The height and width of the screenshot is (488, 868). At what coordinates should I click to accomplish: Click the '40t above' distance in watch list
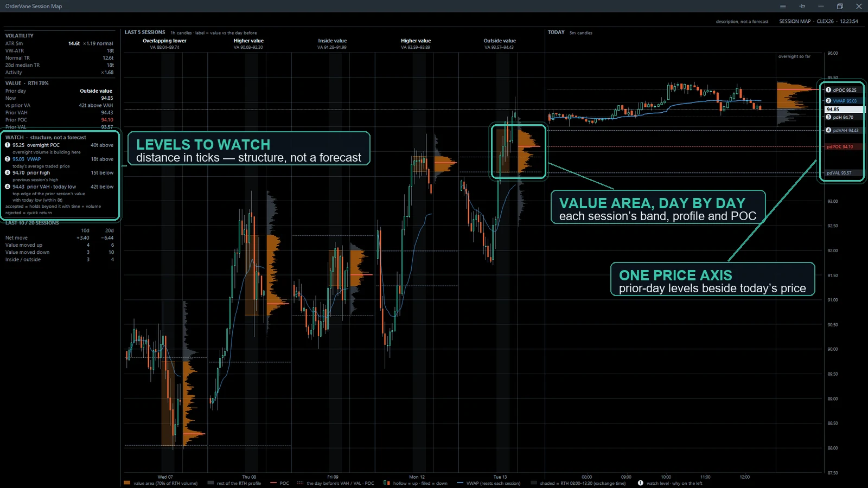coord(102,145)
